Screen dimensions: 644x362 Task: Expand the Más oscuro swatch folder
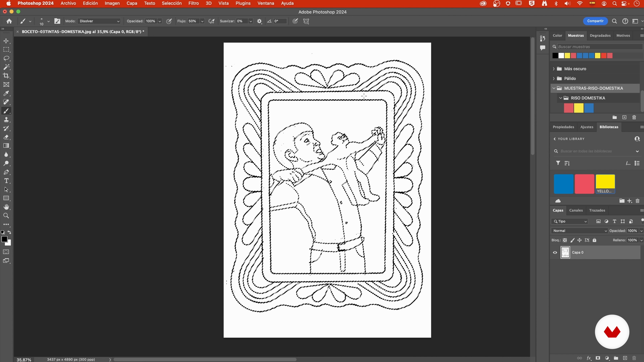point(554,69)
